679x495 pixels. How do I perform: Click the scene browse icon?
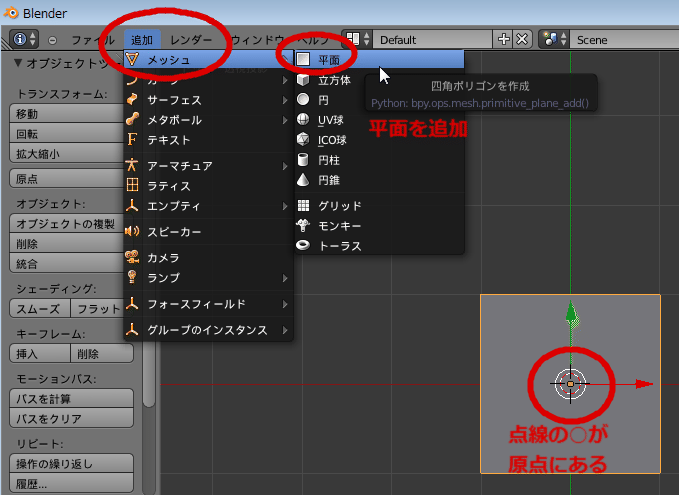550,39
